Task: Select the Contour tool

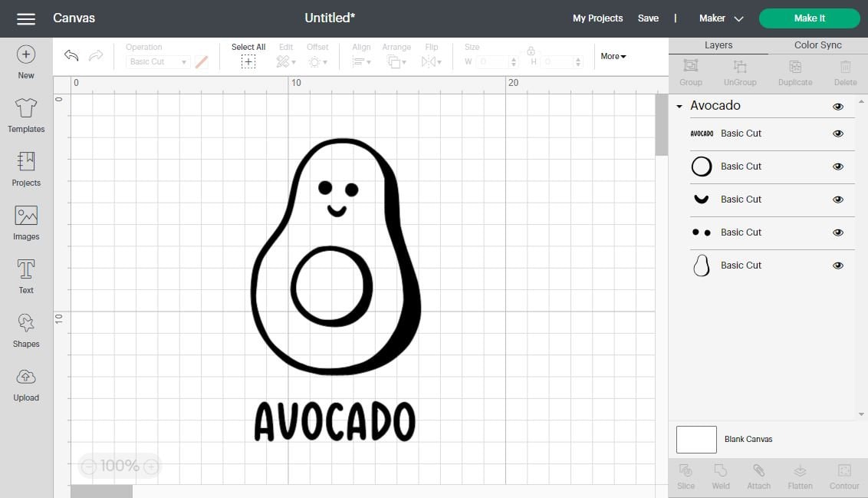Action: pos(843,476)
